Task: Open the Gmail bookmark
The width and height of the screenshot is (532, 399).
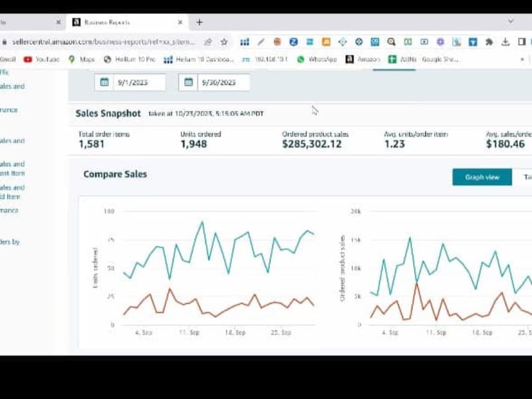Action: [8, 59]
